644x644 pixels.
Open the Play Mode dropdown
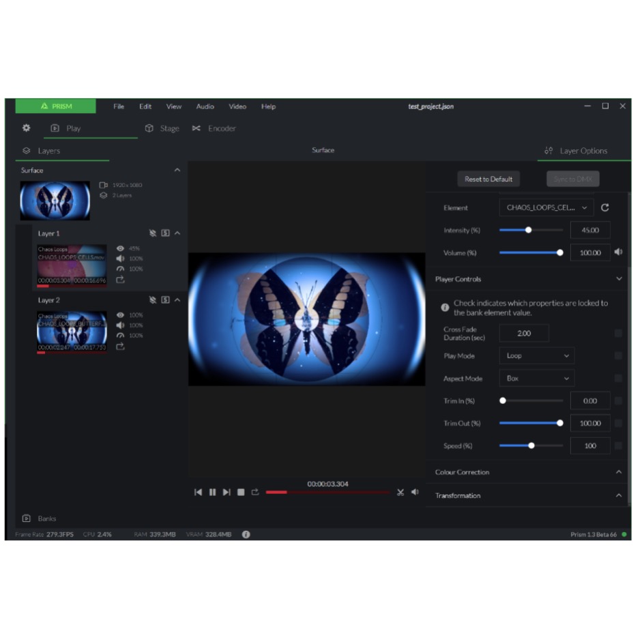(537, 356)
